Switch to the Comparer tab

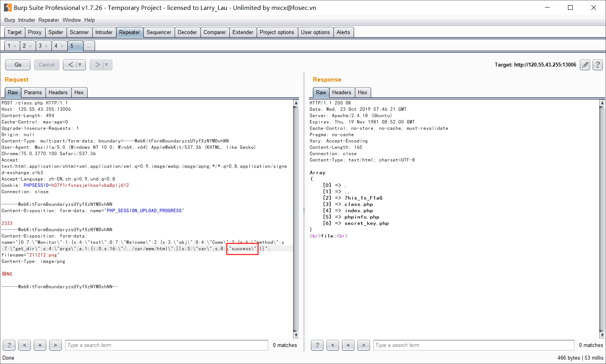coord(215,32)
